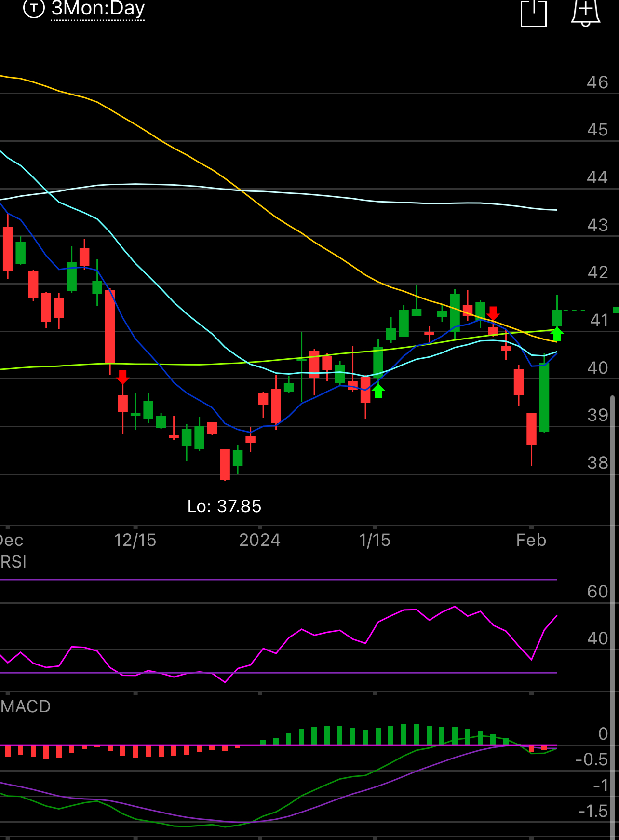Screen dimensions: 619x840
Task: Tap the red sell arrow near 12/15
Action: click(x=123, y=377)
